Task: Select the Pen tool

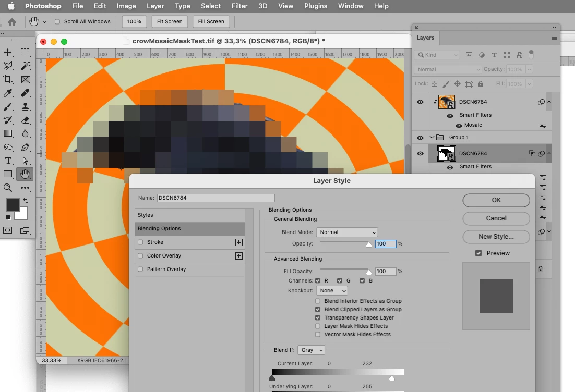Action: click(25, 148)
